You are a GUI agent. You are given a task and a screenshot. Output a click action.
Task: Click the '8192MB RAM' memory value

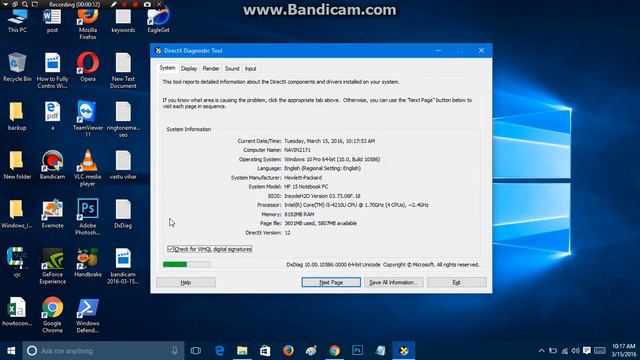coord(299,214)
